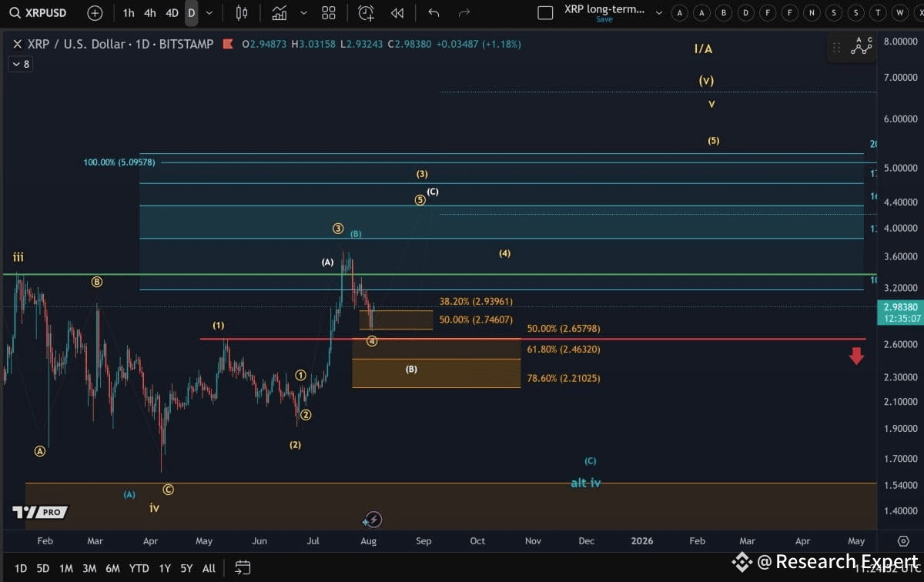This screenshot has height=582, width=924.
Task: Grab the floating toolbar drag handle dots
Action: click(x=837, y=48)
